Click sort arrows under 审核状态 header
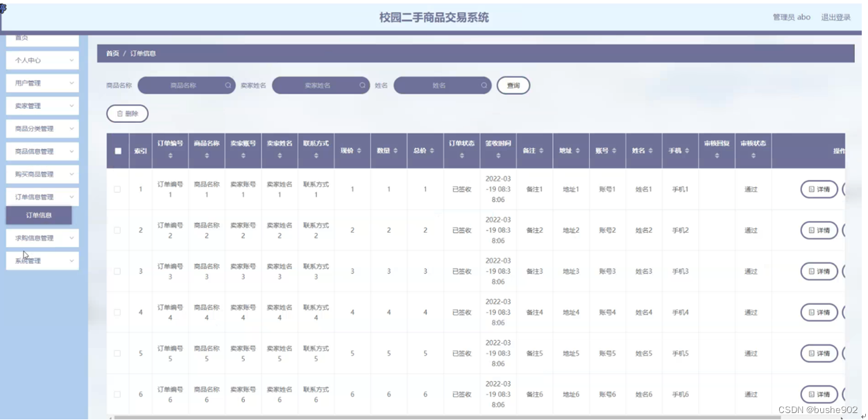 click(753, 156)
